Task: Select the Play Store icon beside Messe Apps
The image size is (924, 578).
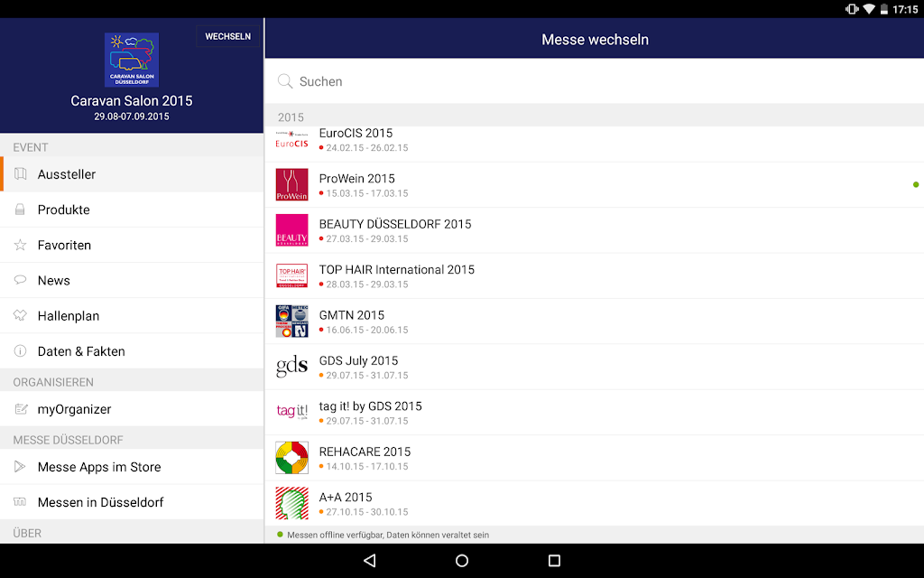Action: click(20, 467)
